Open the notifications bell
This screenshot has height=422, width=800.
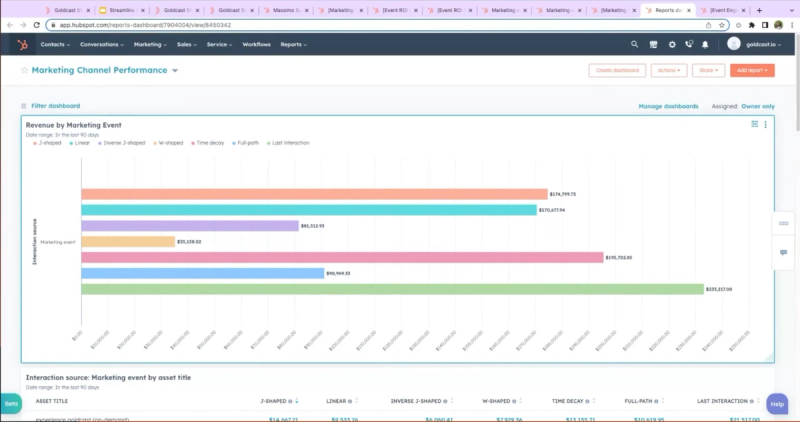(x=705, y=44)
